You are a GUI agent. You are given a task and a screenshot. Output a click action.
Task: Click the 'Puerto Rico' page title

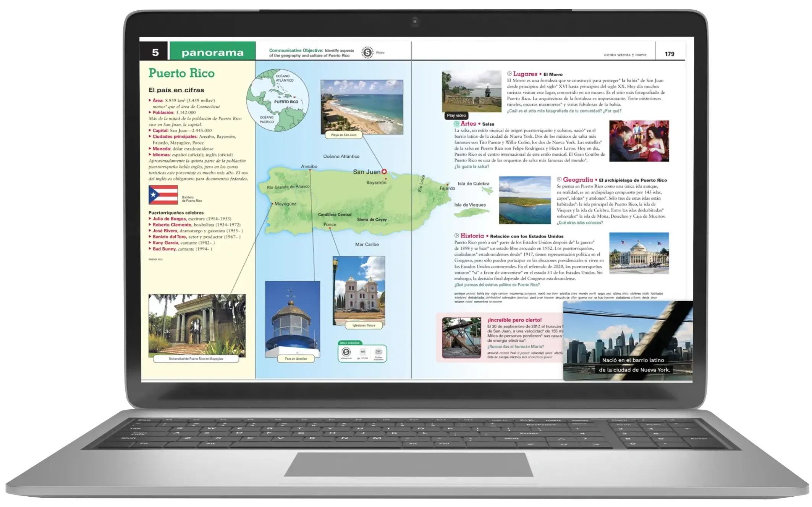[181, 73]
